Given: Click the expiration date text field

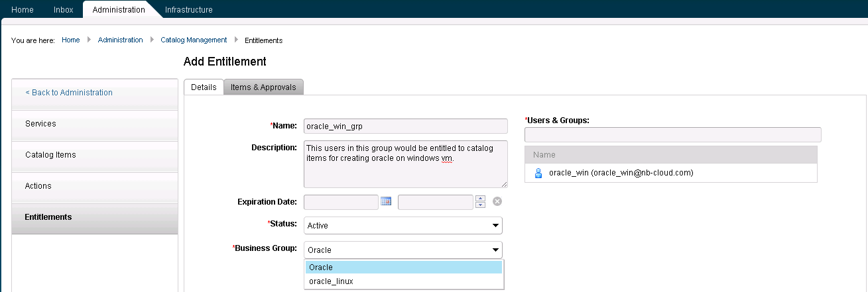Looking at the screenshot, I should tap(341, 202).
